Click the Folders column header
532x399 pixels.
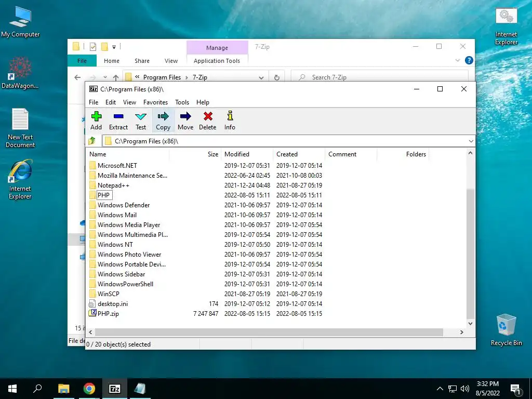click(403, 154)
